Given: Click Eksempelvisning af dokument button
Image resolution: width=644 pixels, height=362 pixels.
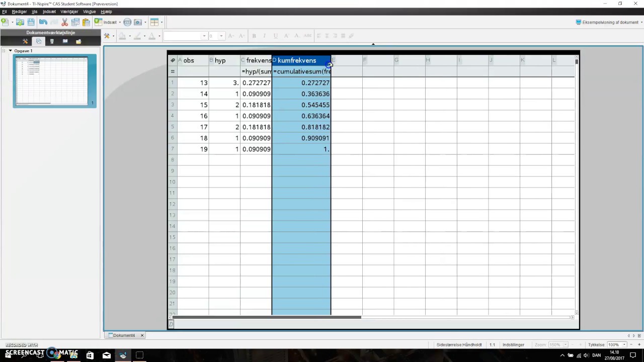Looking at the screenshot, I should pos(607,22).
